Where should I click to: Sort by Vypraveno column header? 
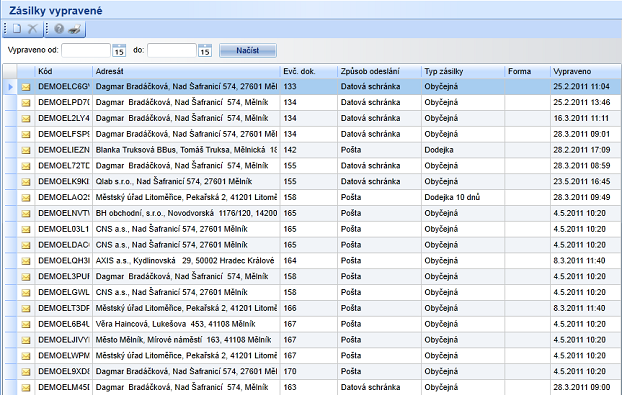586,71
